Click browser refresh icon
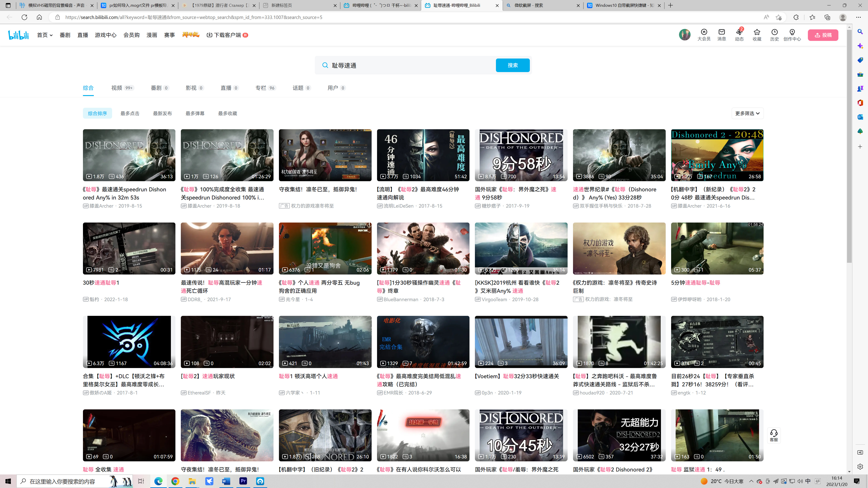Image resolution: width=868 pixels, height=488 pixels. [x=24, y=17]
